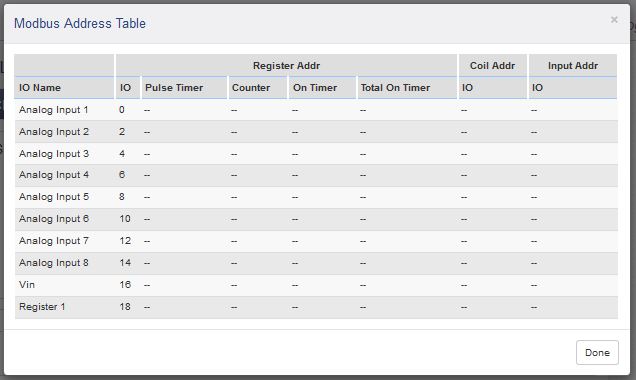Click register address 16 for Vin
The image size is (636, 380).
tap(125, 284)
